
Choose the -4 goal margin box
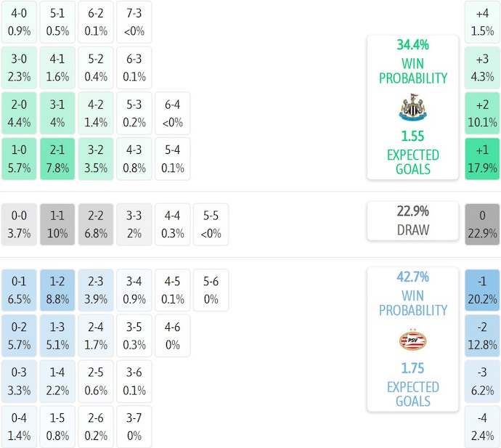click(x=482, y=426)
